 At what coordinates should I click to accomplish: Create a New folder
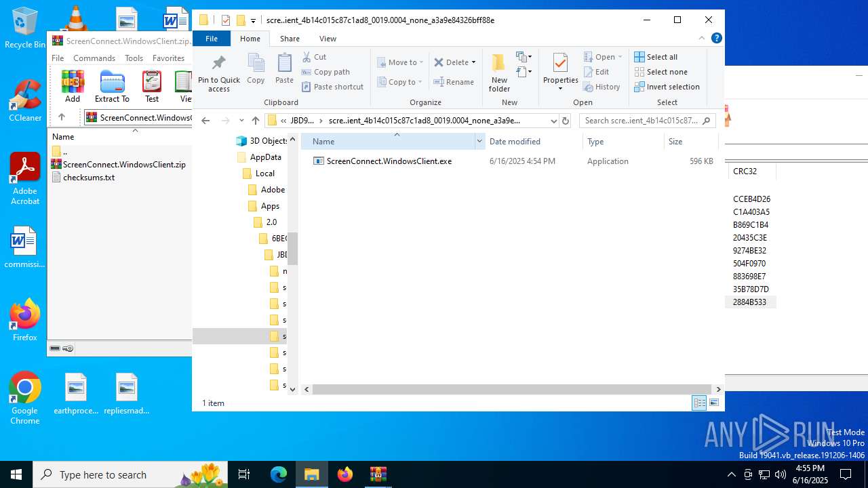[499, 73]
